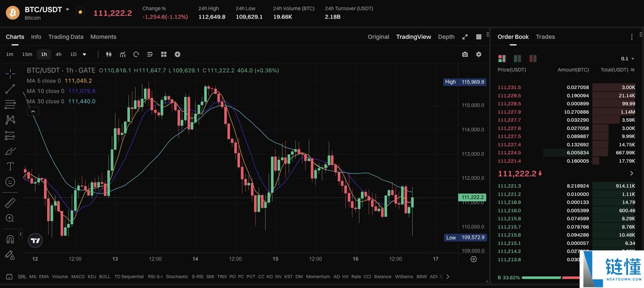Set timeframe to 4h
644x288 pixels.
tap(58, 54)
